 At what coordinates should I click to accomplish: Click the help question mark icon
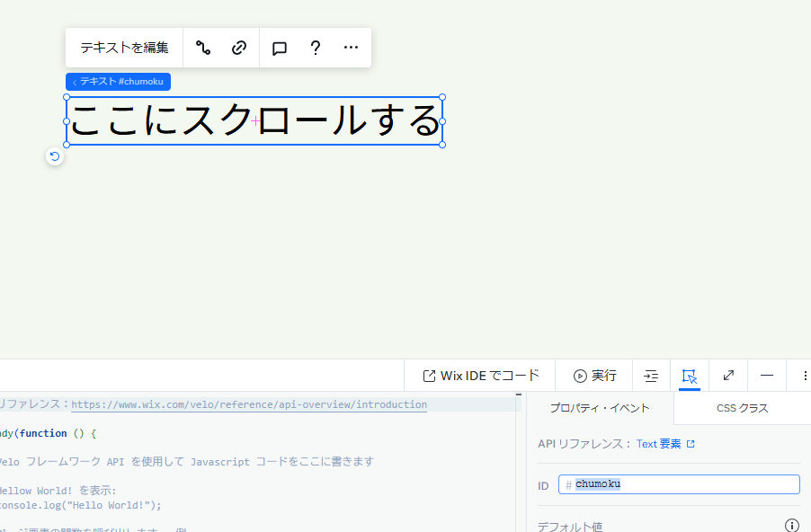pos(316,48)
